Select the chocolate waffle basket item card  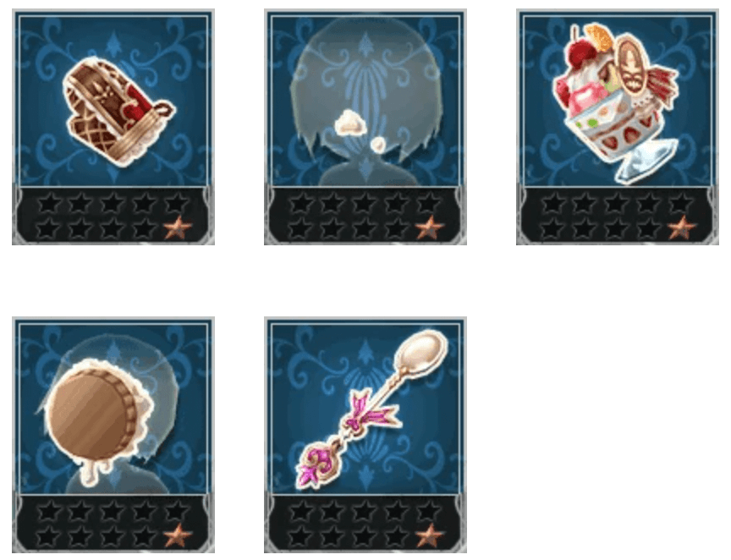point(113,127)
